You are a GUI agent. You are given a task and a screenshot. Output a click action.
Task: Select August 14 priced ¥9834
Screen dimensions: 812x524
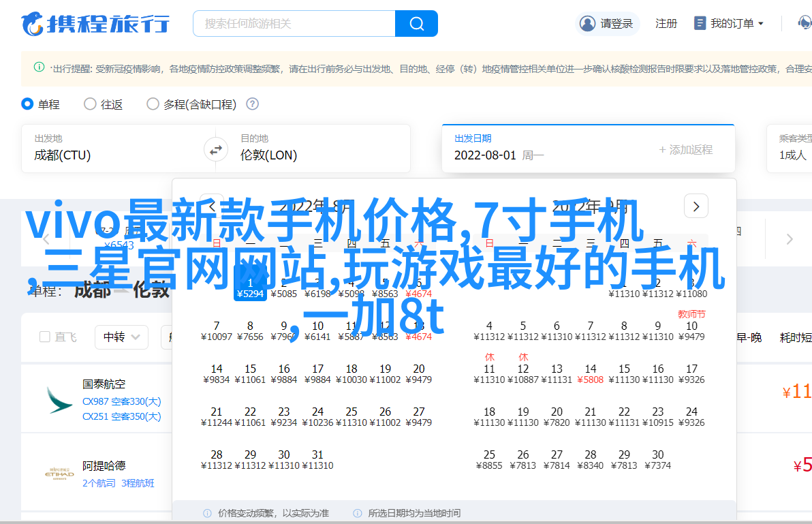(217, 374)
